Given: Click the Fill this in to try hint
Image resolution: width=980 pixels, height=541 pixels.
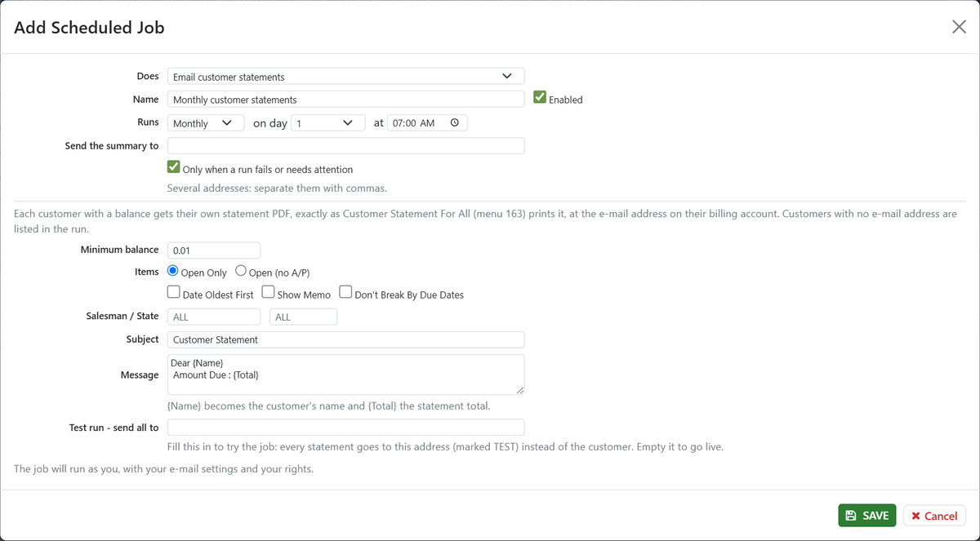Looking at the screenshot, I should click(x=445, y=447).
